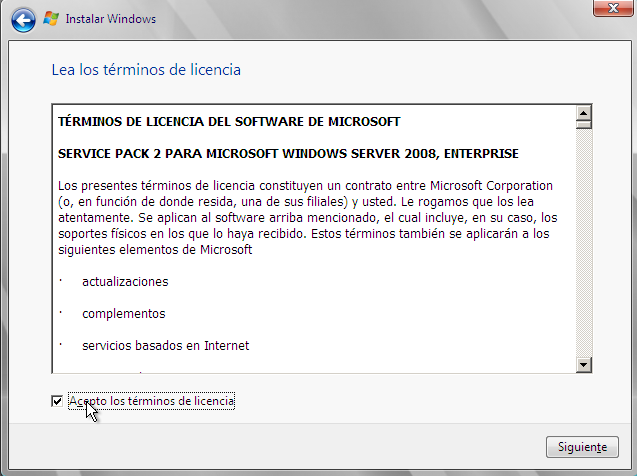Click the "servicios basados en Internet" list item
Viewport: 637px width, 476px height.
click(165, 346)
